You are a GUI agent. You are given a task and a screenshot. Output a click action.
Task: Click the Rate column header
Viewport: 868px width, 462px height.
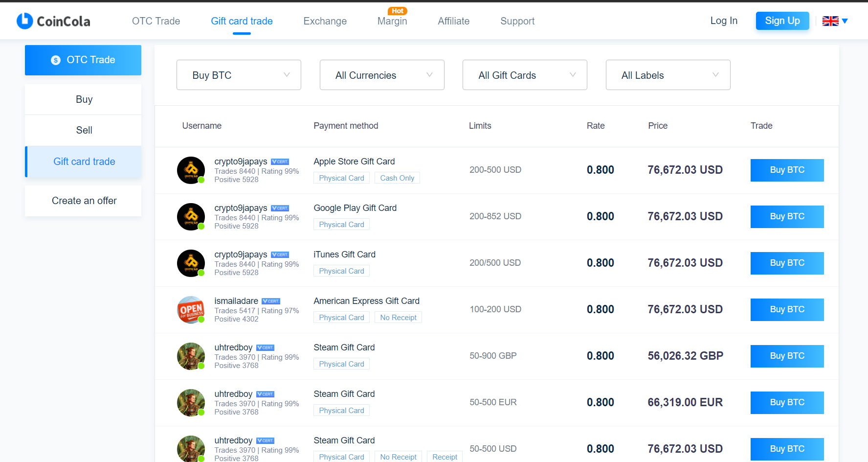click(x=596, y=126)
